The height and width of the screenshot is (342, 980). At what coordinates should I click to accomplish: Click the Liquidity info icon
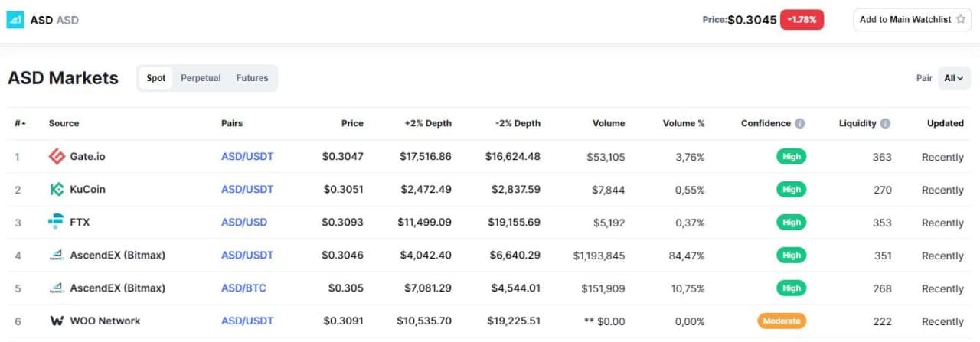pos(885,123)
